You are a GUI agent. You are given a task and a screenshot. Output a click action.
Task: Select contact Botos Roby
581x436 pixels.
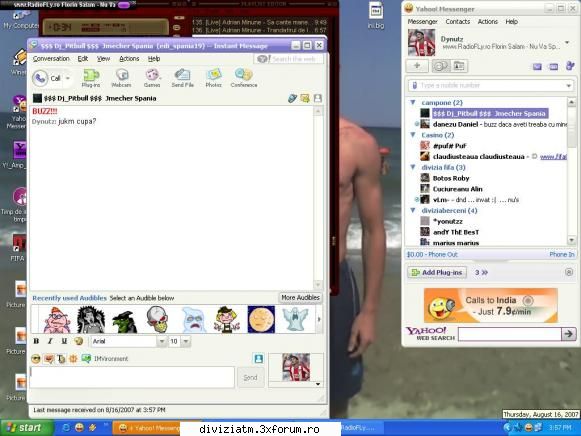coord(451,178)
